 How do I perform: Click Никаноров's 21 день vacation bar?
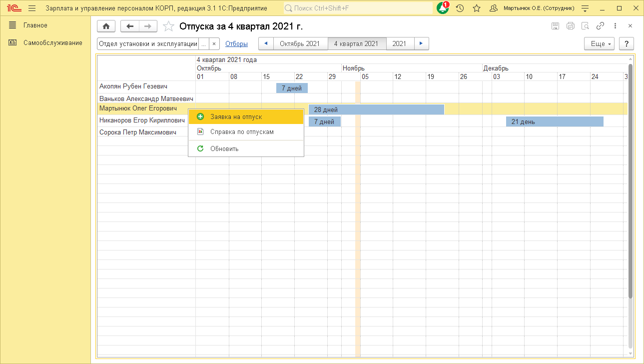pos(555,121)
